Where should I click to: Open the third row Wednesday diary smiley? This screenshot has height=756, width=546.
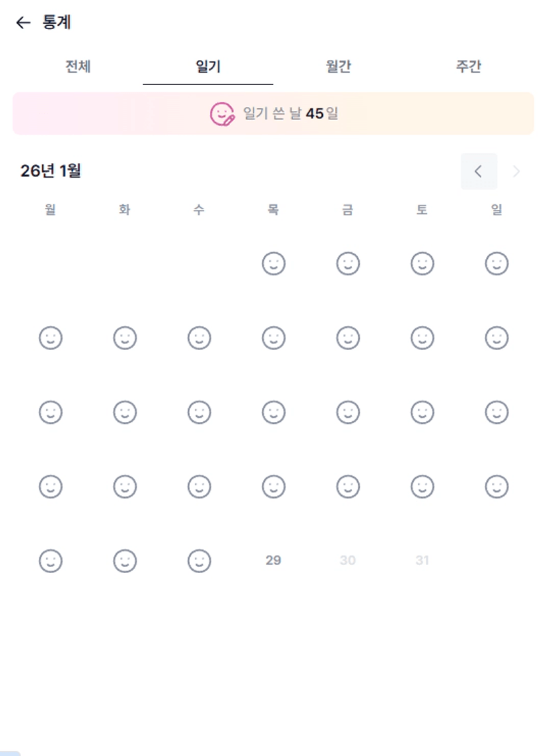pos(199,413)
